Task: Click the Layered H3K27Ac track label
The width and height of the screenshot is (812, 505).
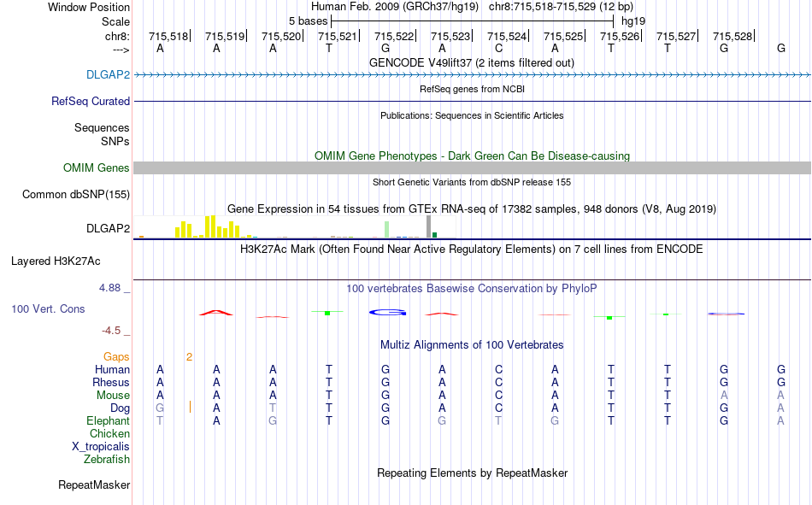Action: [56, 261]
